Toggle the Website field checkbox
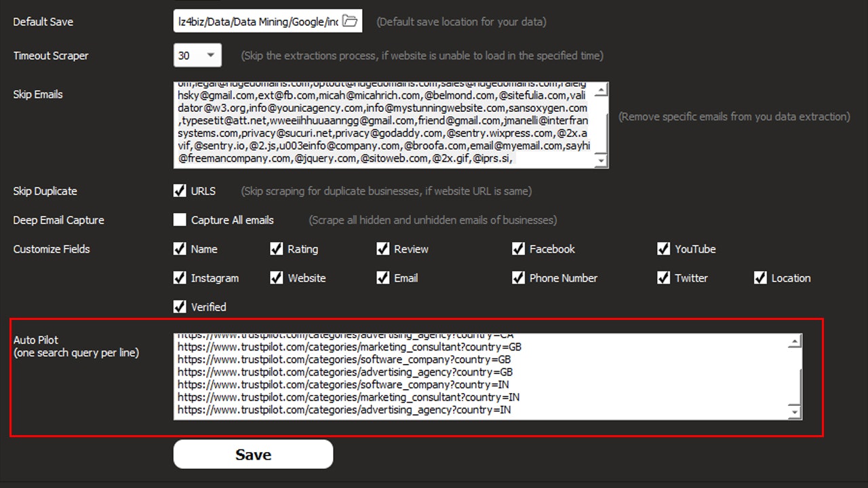The width and height of the screenshot is (868, 488). [276, 278]
